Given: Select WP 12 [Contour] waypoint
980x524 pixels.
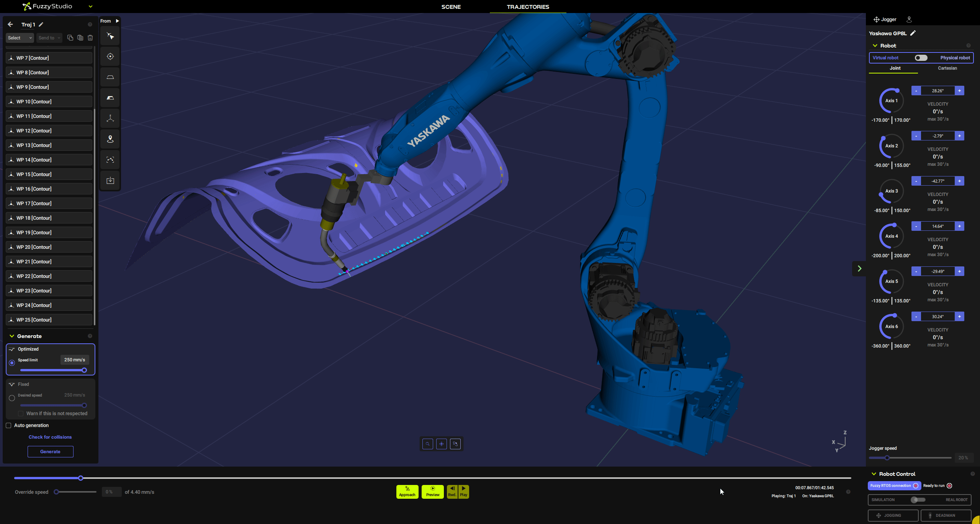Looking at the screenshot, I should tap(49, 131).
